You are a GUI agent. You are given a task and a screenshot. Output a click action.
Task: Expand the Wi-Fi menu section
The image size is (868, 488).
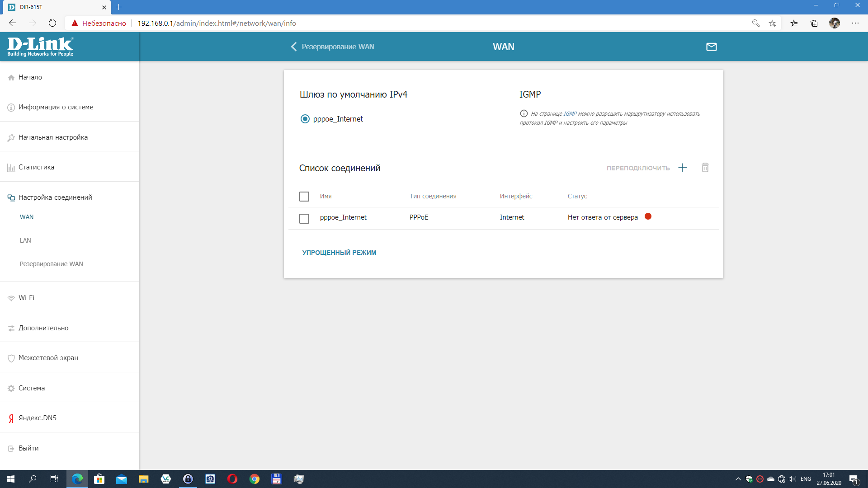[26, 298]
